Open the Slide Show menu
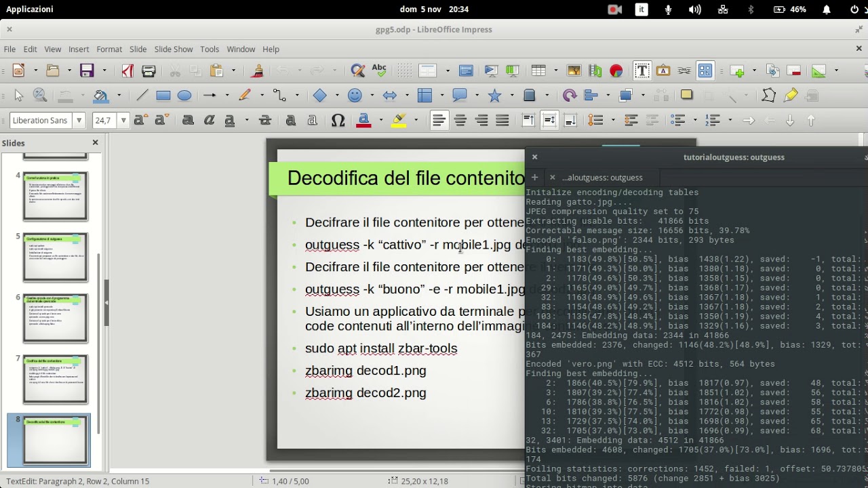 point(173,49)
